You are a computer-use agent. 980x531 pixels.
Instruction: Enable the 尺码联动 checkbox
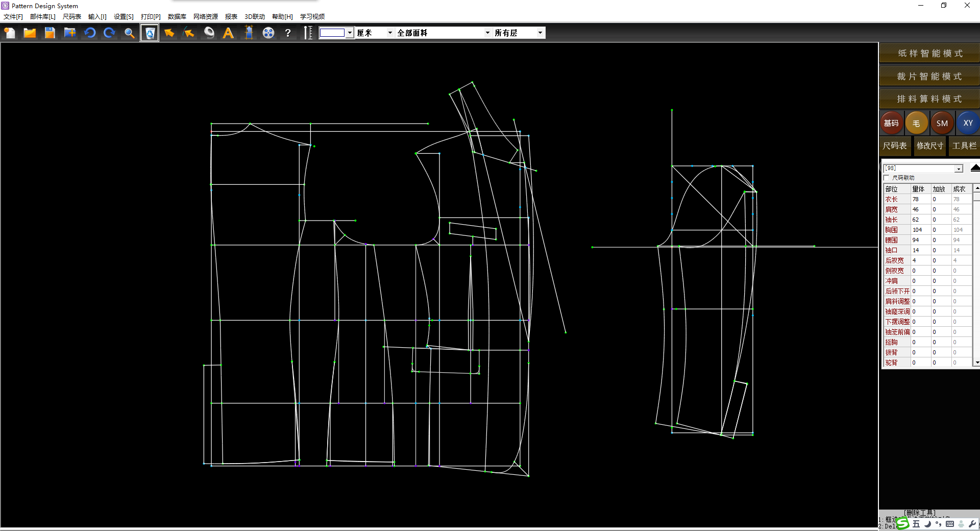coord(887,178)
